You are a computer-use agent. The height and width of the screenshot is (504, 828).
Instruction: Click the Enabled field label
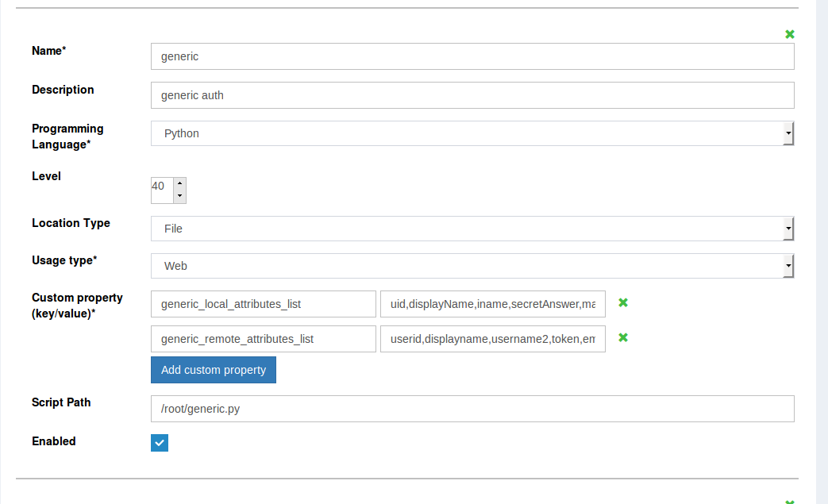coord(54,441)
